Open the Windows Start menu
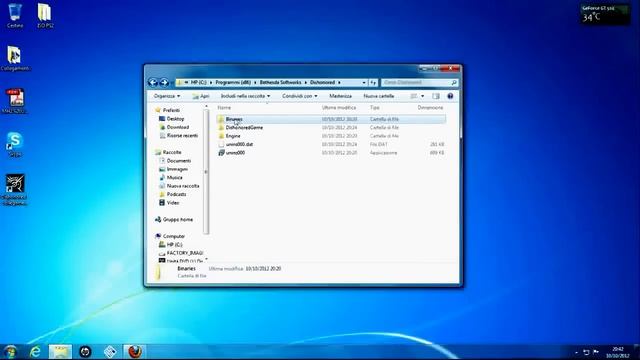Image resolution: width=640 pixels, height=360 pixels. pos(10,351)
